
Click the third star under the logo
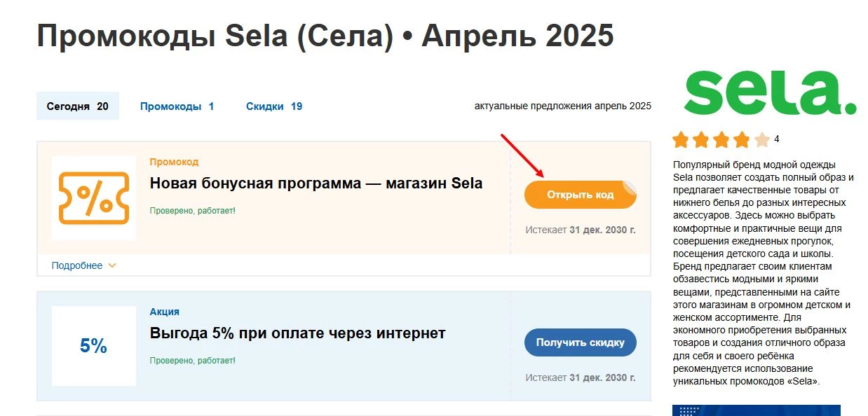(721, 139)
